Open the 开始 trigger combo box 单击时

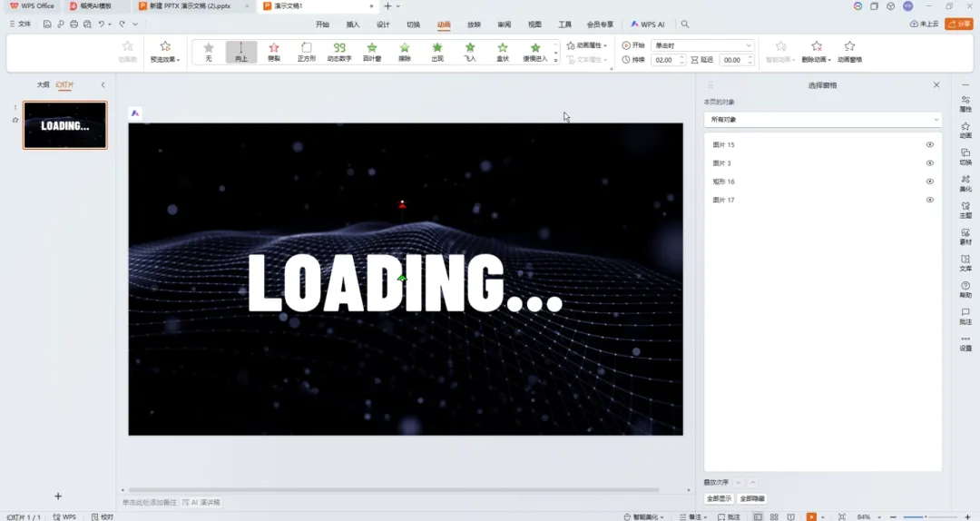point(702,45)
